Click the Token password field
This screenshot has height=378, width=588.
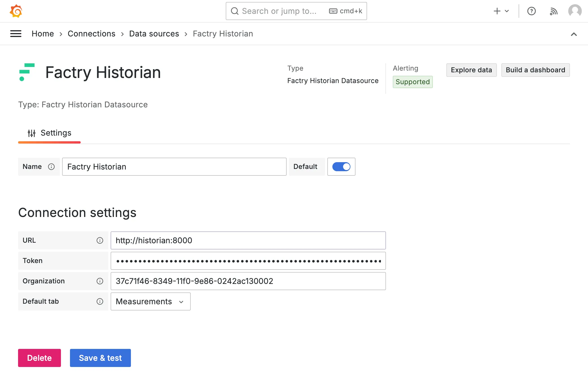click(248, 261)
